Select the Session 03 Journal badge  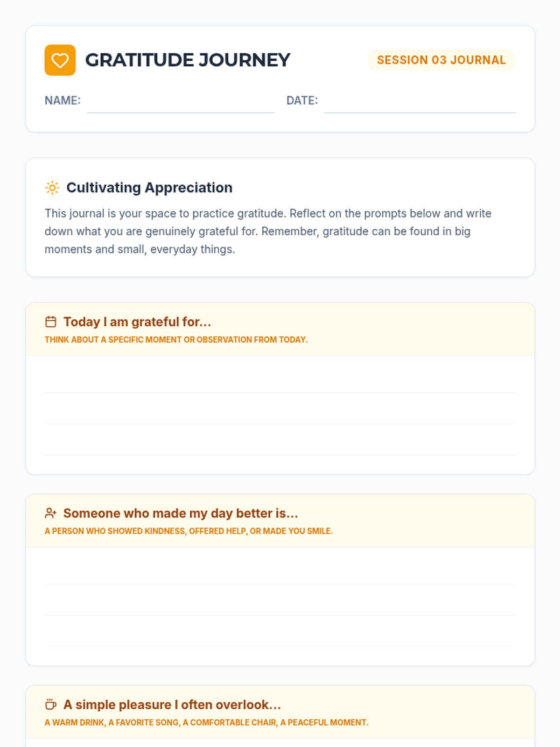coord(441,60)
